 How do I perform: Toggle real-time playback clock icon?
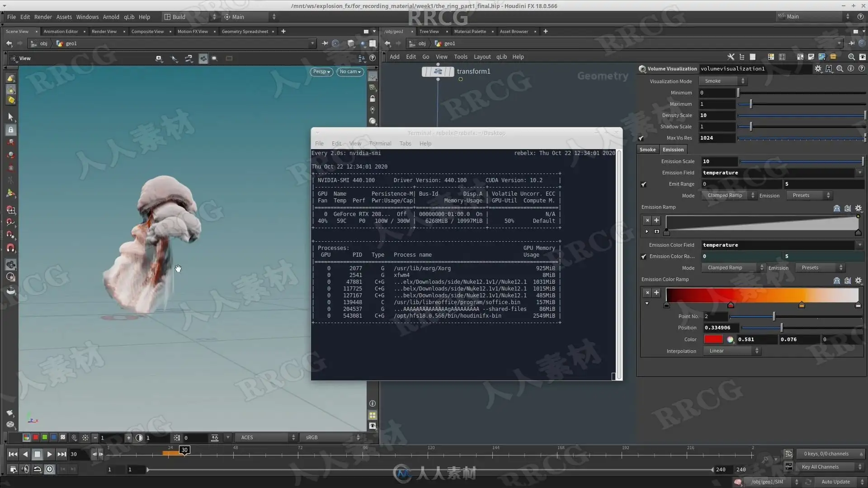(x=50, y=469)
